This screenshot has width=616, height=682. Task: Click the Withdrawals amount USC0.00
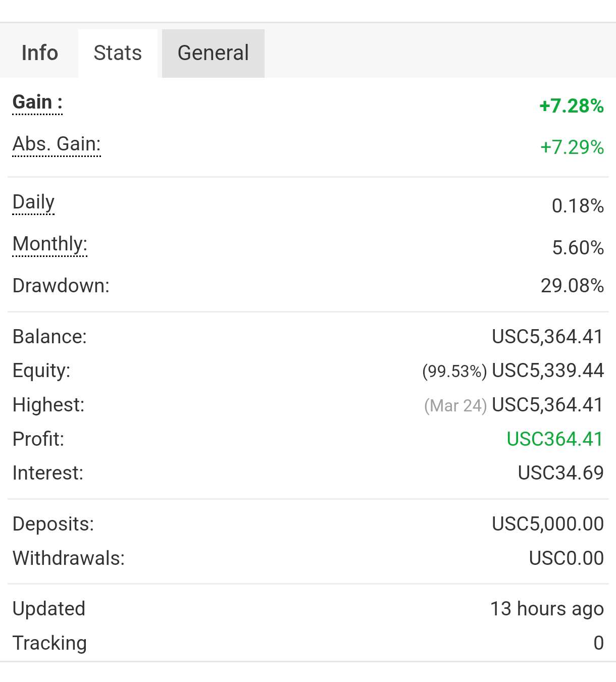tap(566, 558)
